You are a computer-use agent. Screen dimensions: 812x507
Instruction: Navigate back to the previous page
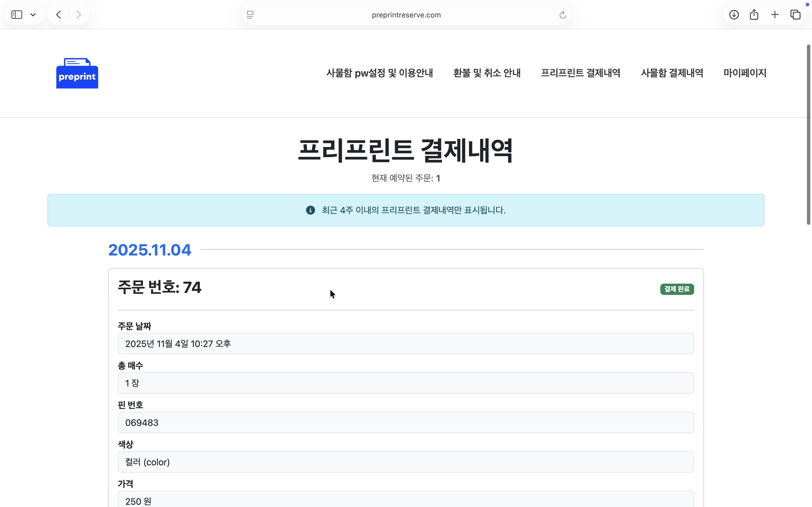(x=58, y=14)
